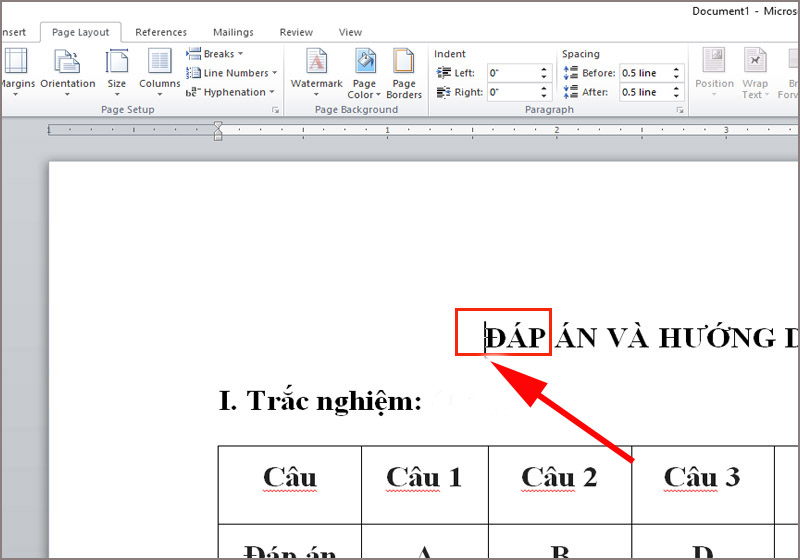Increase the Indent Left value
Viewport: 800px width, 560px height.
pyautogui.click(x=544, y=69)
